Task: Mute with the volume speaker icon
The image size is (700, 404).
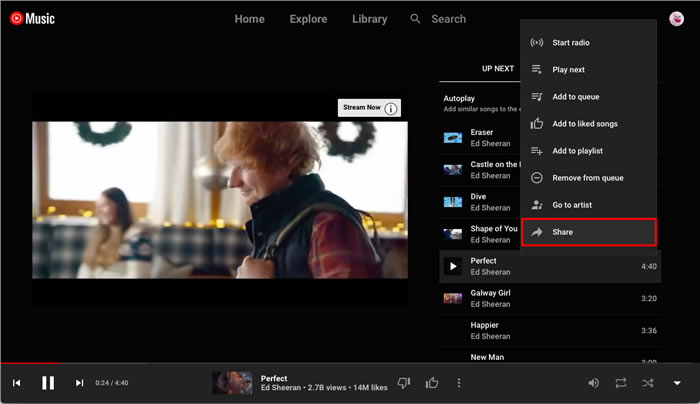Action: (593, 383)
